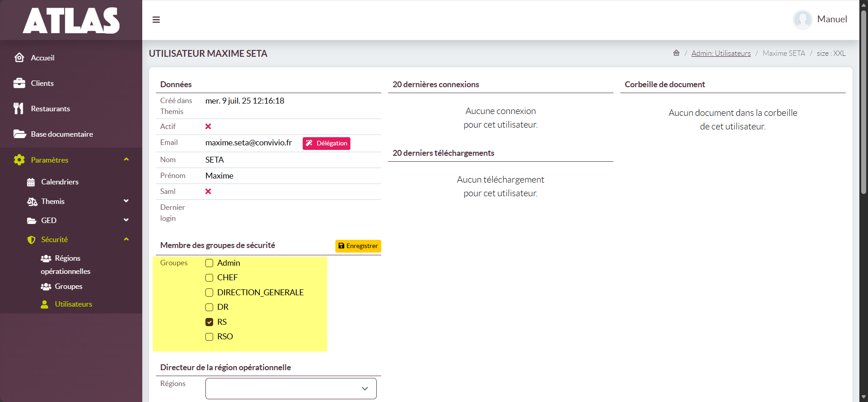The image size is (868, 402).
Task: Click the Prénom value Maxime
Action: coord(219,176)
